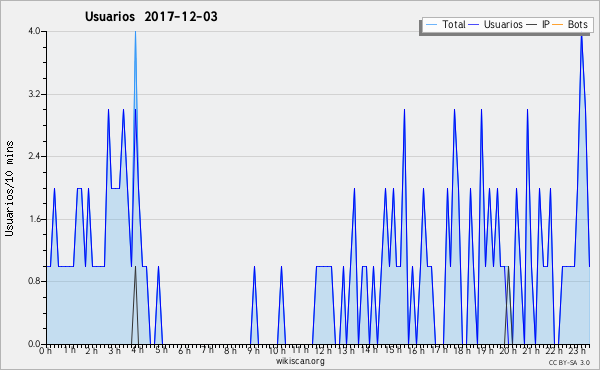Screen dimensions: 600x370
Task: Click the dark blue Usuarios legend line
Action: (474, 25)
